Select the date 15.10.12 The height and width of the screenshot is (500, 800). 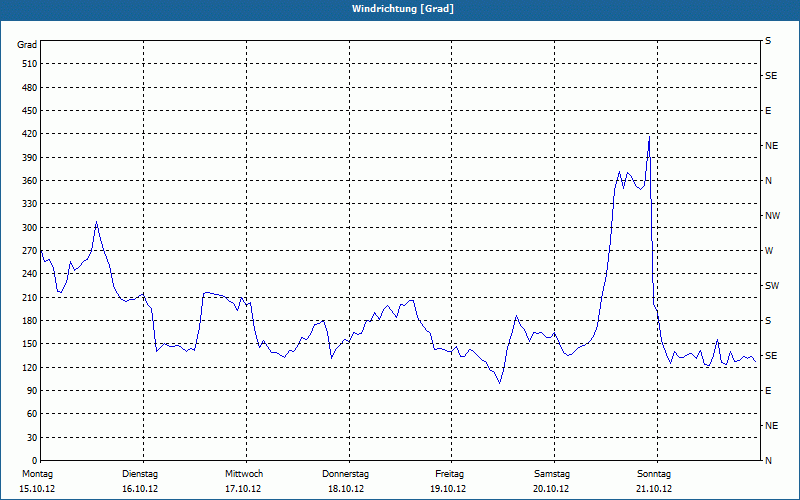click(x=37, y=489)
